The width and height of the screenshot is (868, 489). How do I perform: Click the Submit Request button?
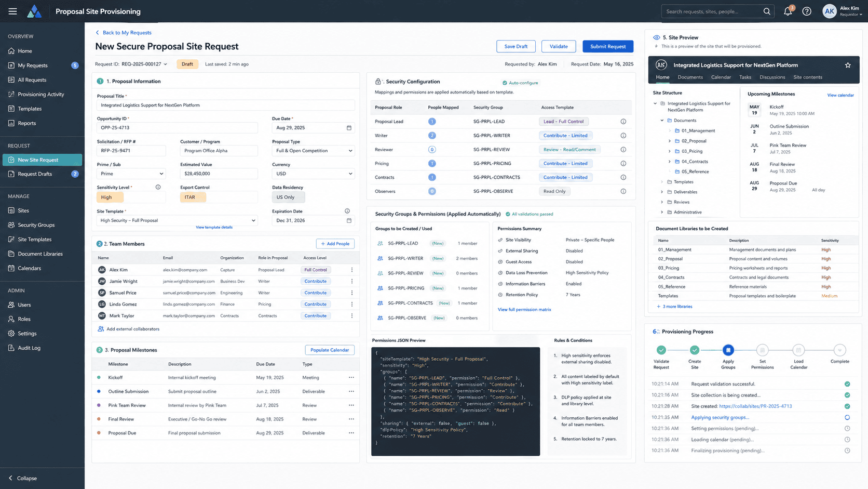[x=608, y=46]
